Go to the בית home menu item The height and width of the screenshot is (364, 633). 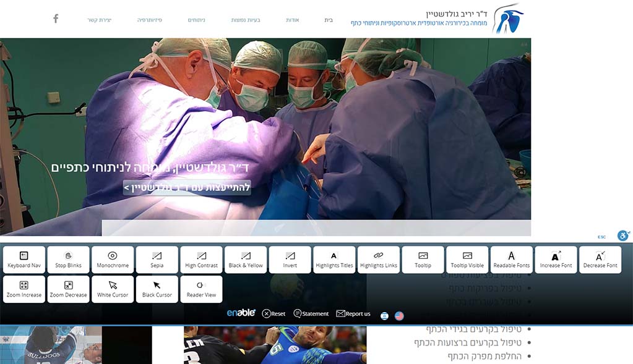point(329,20)
